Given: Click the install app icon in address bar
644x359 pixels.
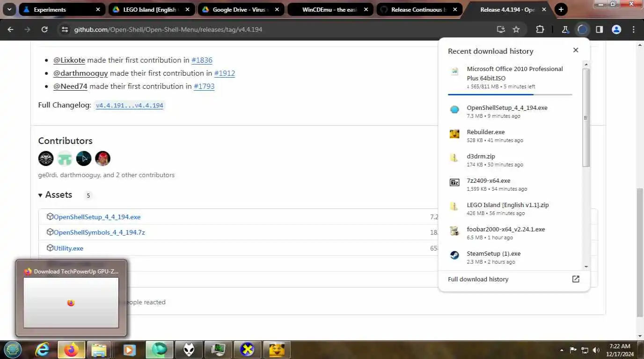Looking at the screenshot, I should [x=501, y=29].
